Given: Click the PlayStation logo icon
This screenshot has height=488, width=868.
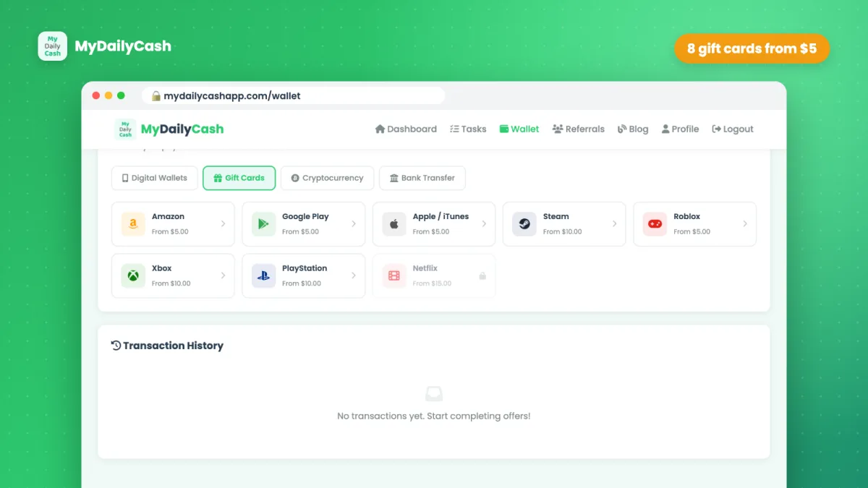Looking at the screenshot, I should point(263,275).
